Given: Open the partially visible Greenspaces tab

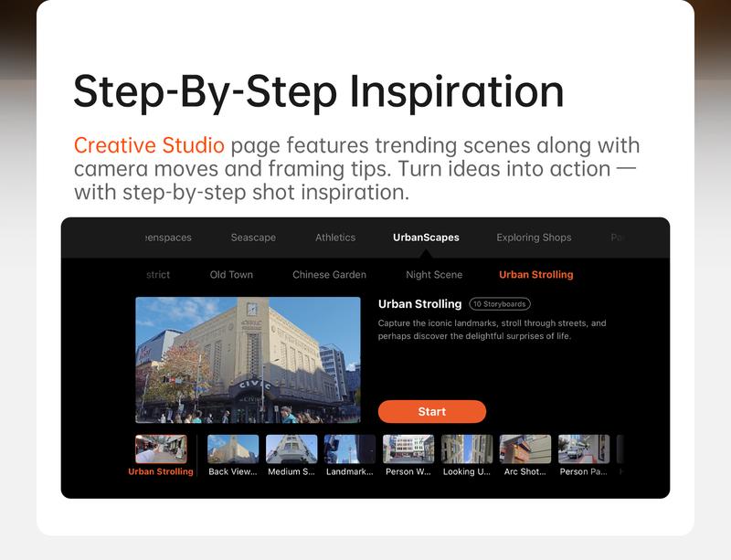Looking at the screenshot, I should [x=168, y=238].
